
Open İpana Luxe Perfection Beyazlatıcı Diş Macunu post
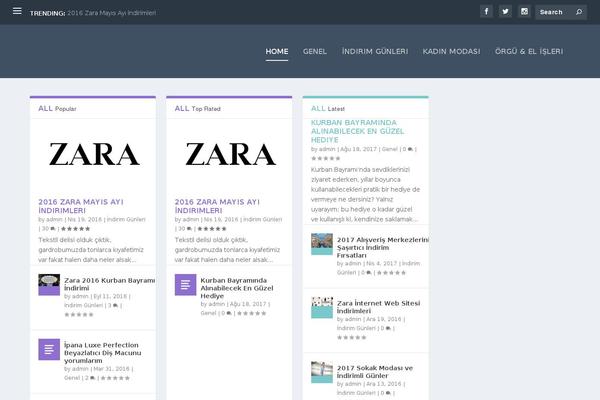tap(103, 353)
